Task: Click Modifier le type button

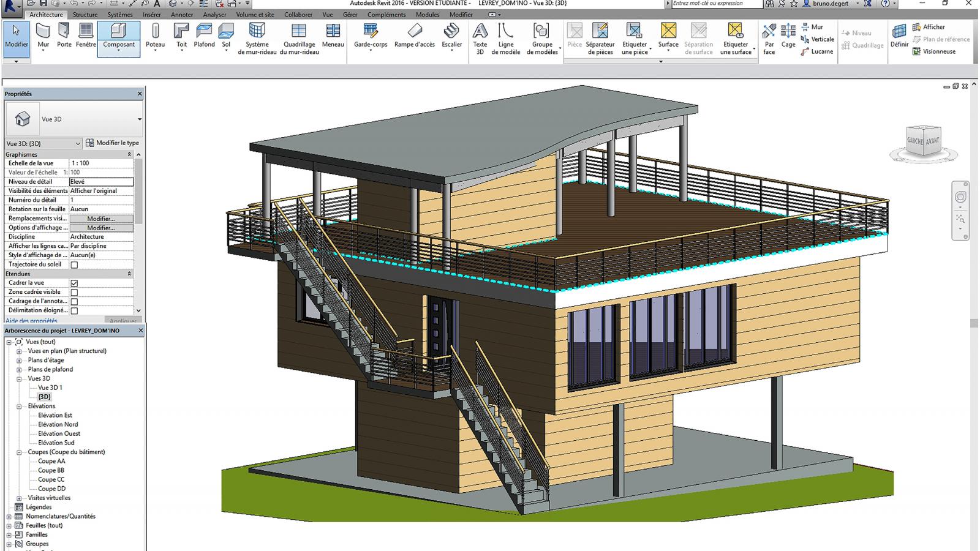Action: (112, 143)
